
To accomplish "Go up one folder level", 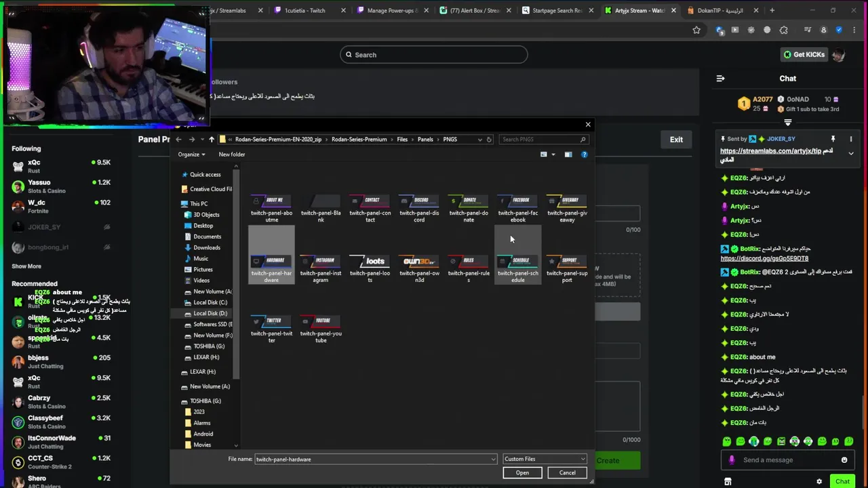I will click(x=212, y=140).
